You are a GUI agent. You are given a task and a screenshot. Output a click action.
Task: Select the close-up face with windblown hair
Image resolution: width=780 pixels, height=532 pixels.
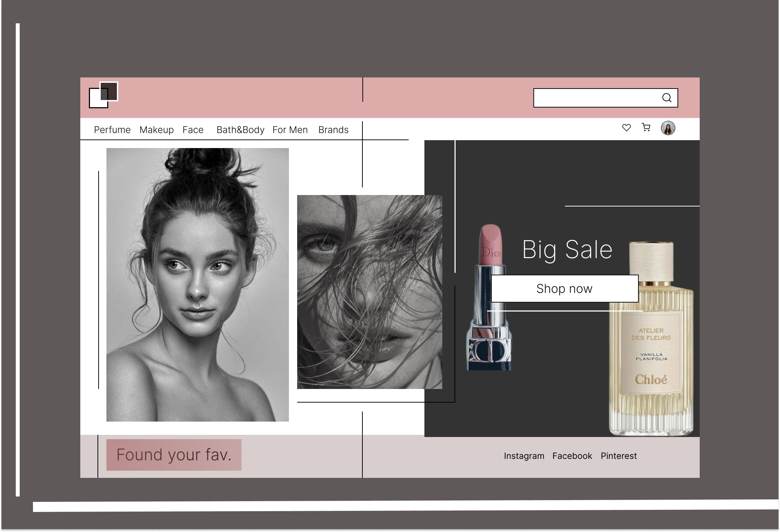point(370,292)
